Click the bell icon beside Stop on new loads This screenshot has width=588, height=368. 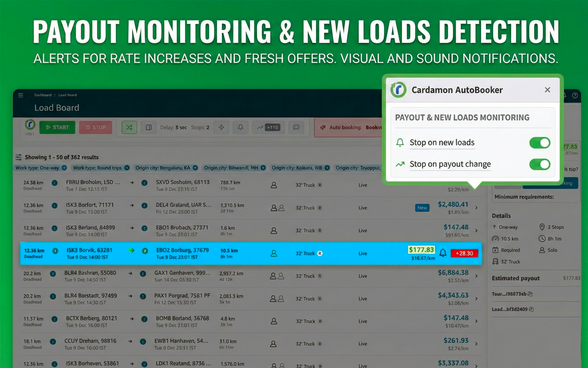pos(400,143)
